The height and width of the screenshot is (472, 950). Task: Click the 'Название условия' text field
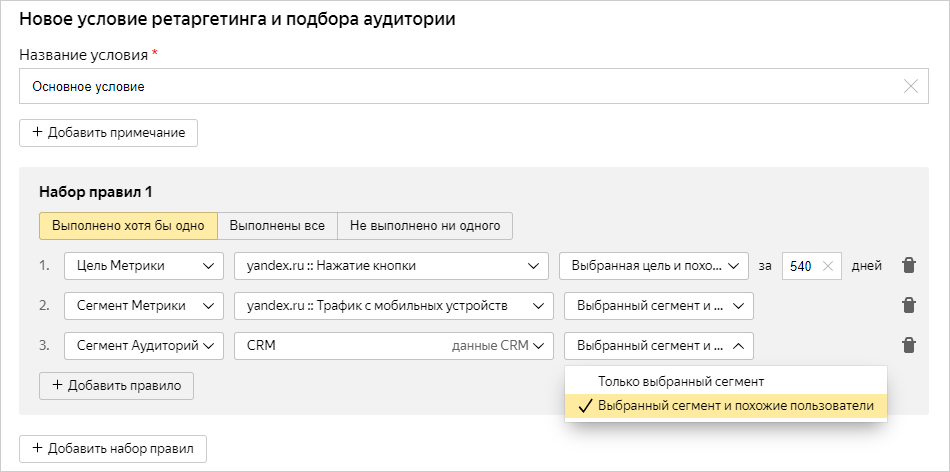pos(460,87)
